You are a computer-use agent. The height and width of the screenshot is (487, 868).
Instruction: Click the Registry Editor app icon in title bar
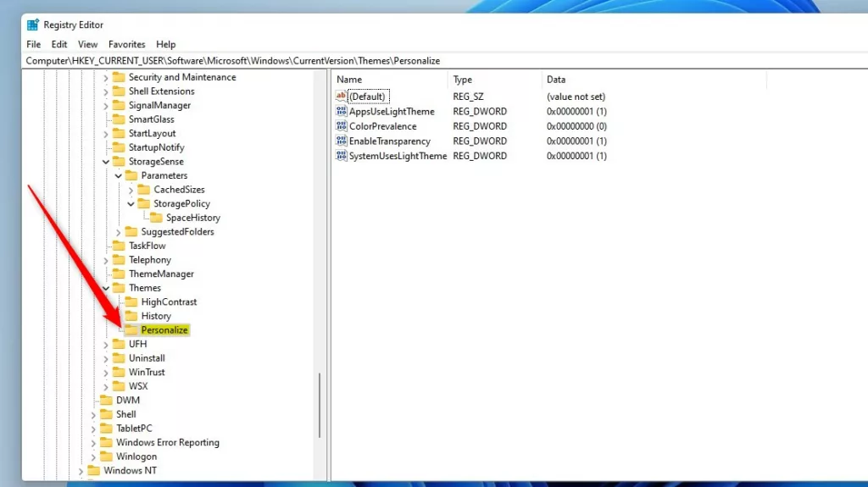click(x=33, y=25)
